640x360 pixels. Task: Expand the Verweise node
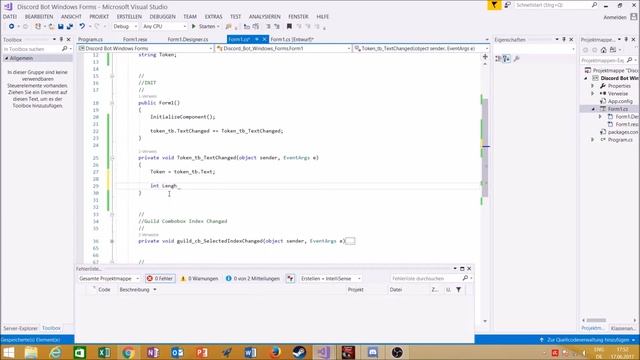tap(593, 93)
